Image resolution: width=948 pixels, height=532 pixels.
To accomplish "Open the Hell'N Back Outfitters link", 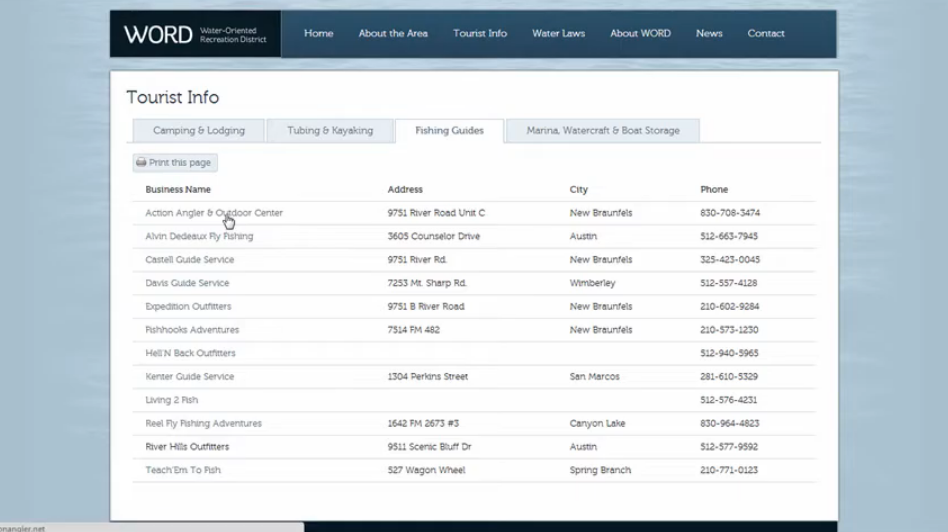I will point(190,353).
